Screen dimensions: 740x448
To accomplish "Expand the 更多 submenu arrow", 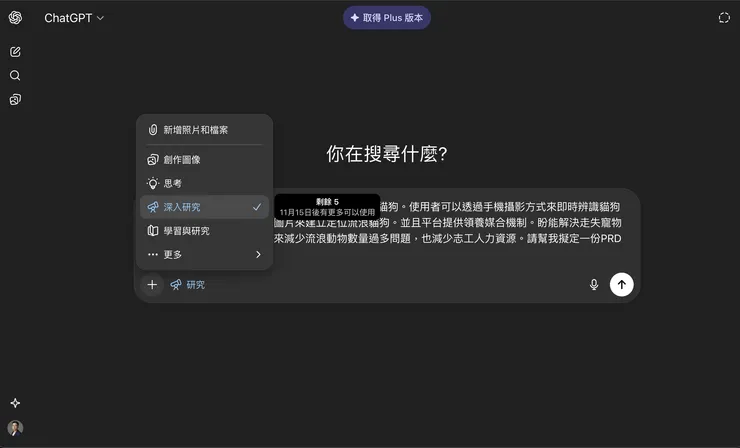I will click(x=258, y=254).
